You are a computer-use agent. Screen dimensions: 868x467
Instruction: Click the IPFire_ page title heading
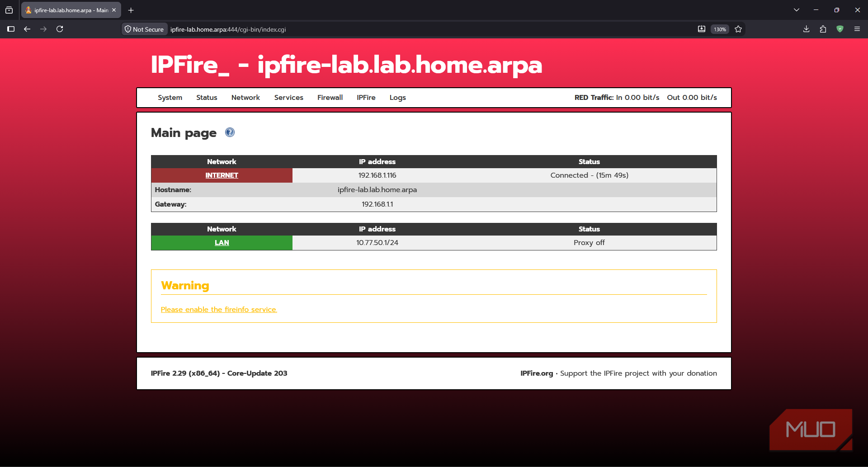(346, 65)
